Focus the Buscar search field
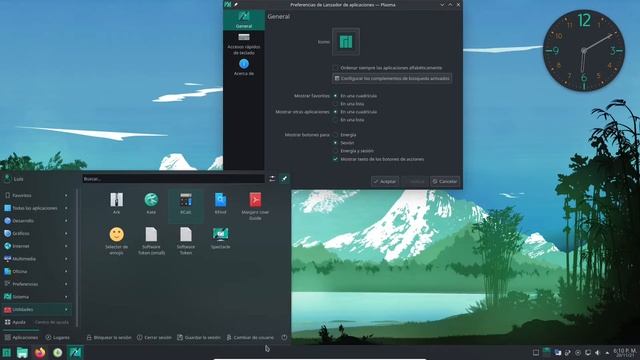640x360 pixels. click(173, 179)
